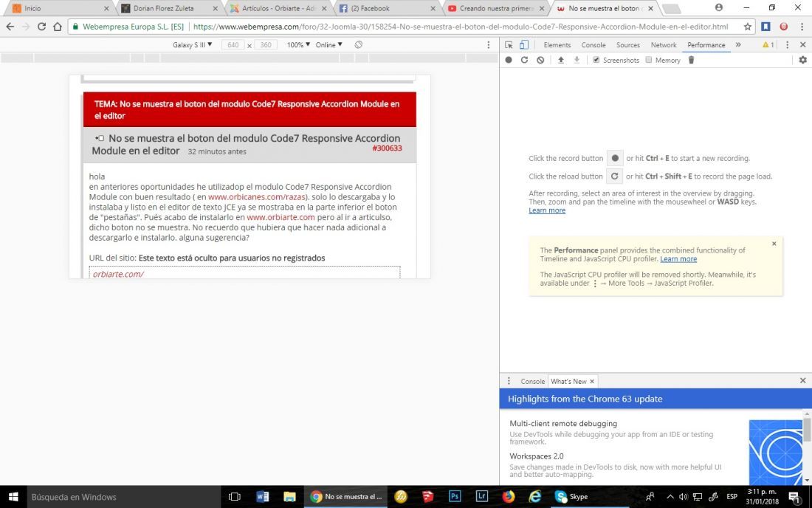
Task: Click the inspect element picker icon in DevTools
Action: coord(509,45)
